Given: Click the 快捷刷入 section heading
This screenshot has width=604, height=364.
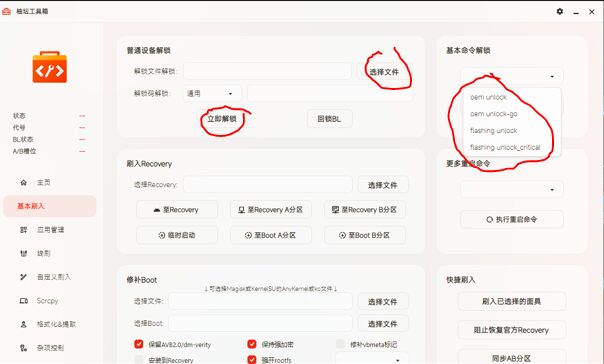Looking at the screenshot, I should click(461, 280).
